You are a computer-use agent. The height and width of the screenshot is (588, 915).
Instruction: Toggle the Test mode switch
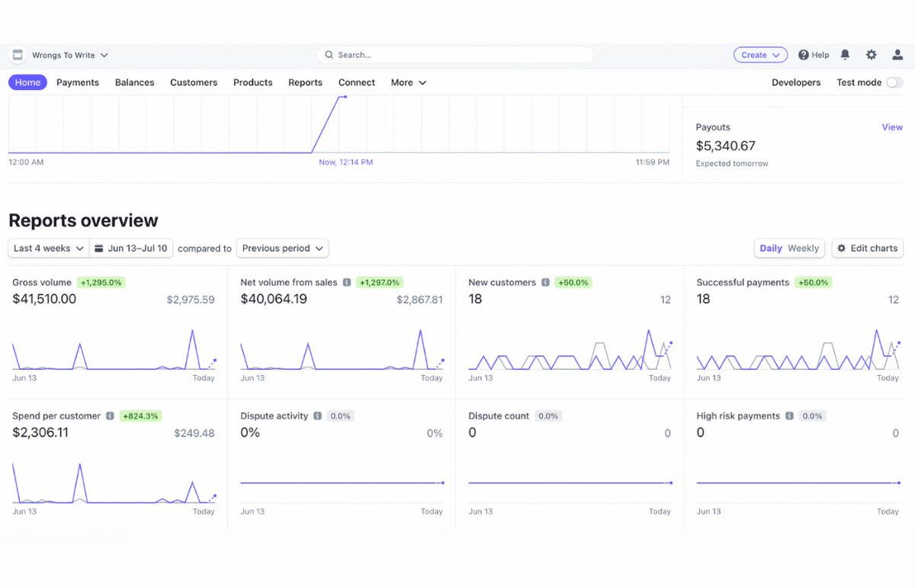pos(894,82)
